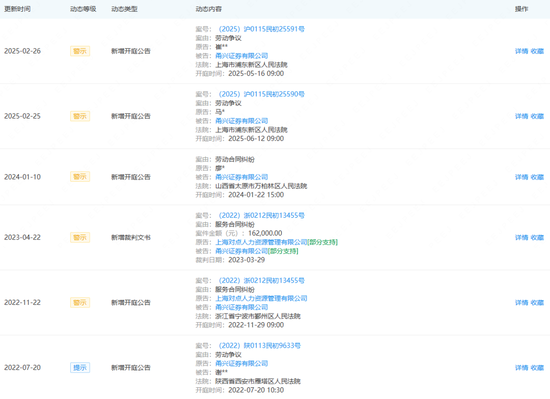This screenshot has width=550, height=399.
Task: Click 甬兴证券有限公司 defendant in 2025-02-26 row
Action: 242,56
